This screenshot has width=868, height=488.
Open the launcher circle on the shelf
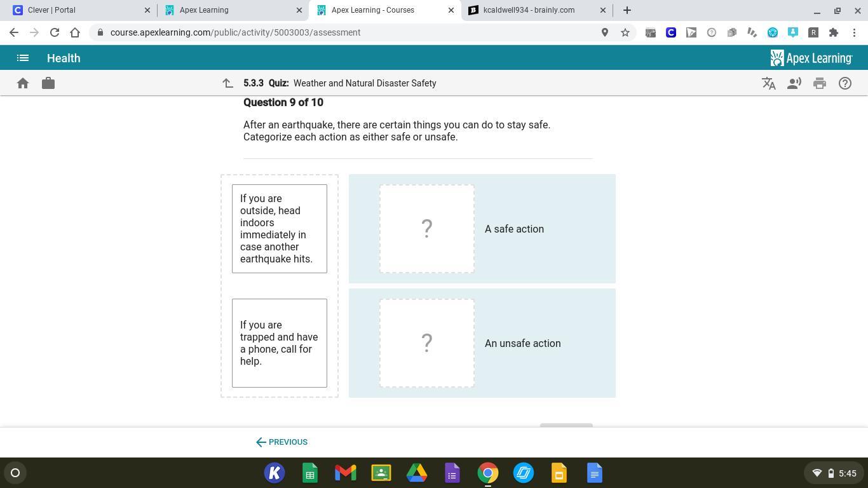point(15,473)
